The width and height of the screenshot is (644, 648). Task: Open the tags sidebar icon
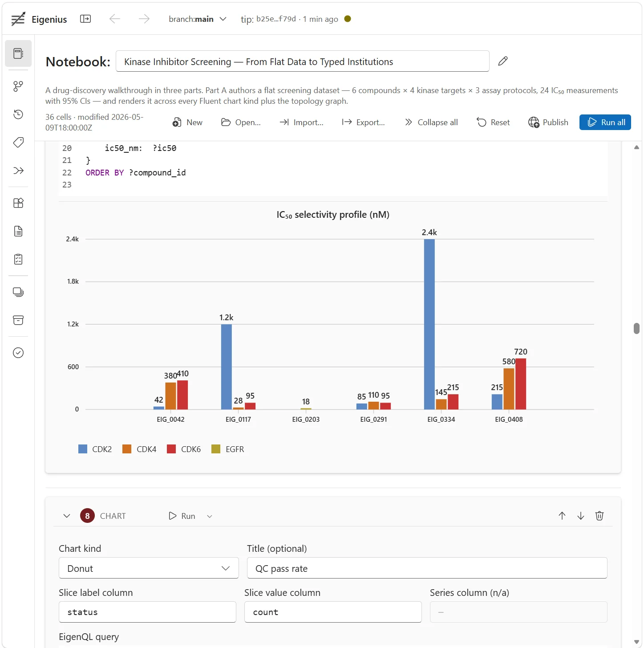(x=18, y=143)
